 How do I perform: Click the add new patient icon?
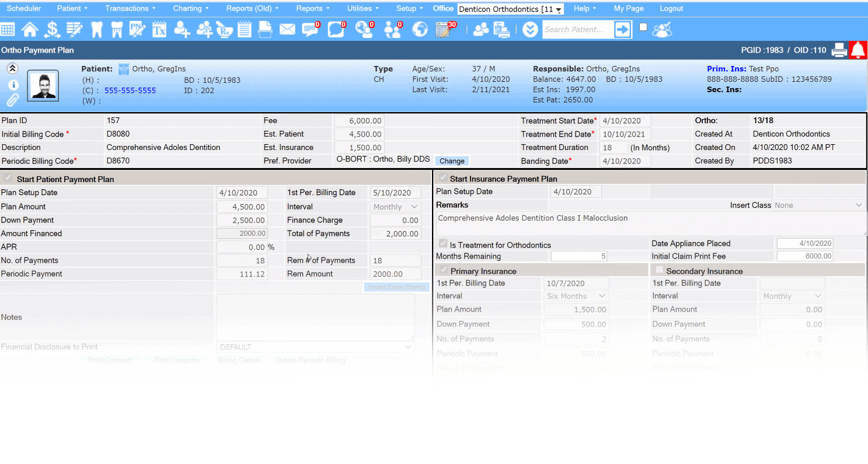pyautogui.click(x=182, y=29)
